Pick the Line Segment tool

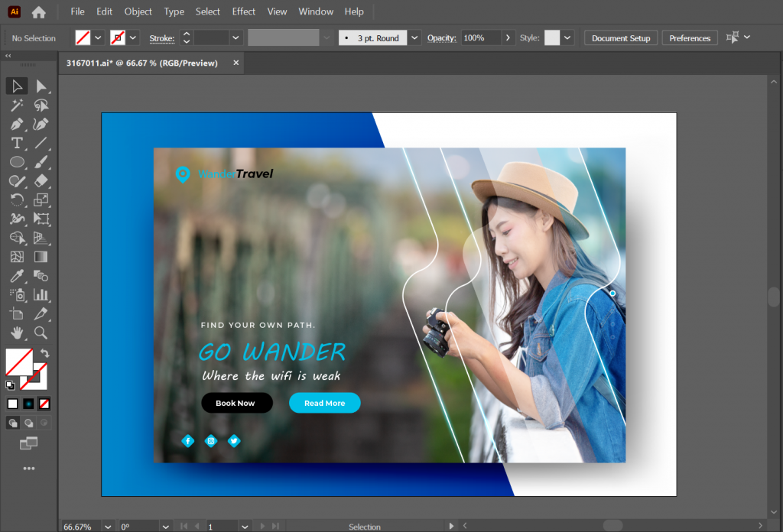coord(41,143)
